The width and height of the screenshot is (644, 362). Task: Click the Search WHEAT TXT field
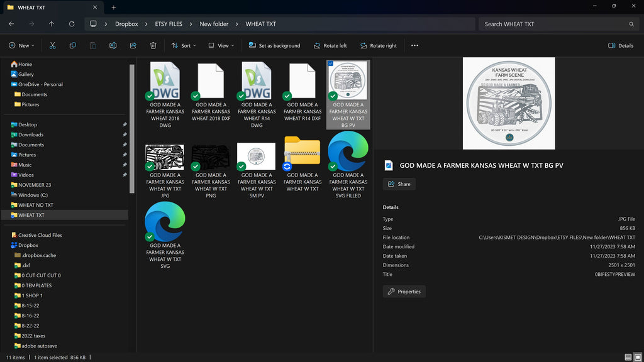(558, 25)
